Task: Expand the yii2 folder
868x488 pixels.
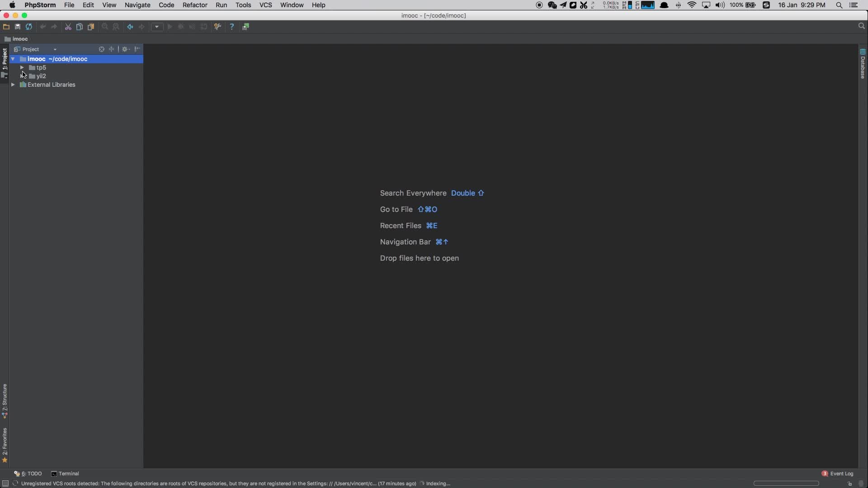Action: (x=22, y=76)
